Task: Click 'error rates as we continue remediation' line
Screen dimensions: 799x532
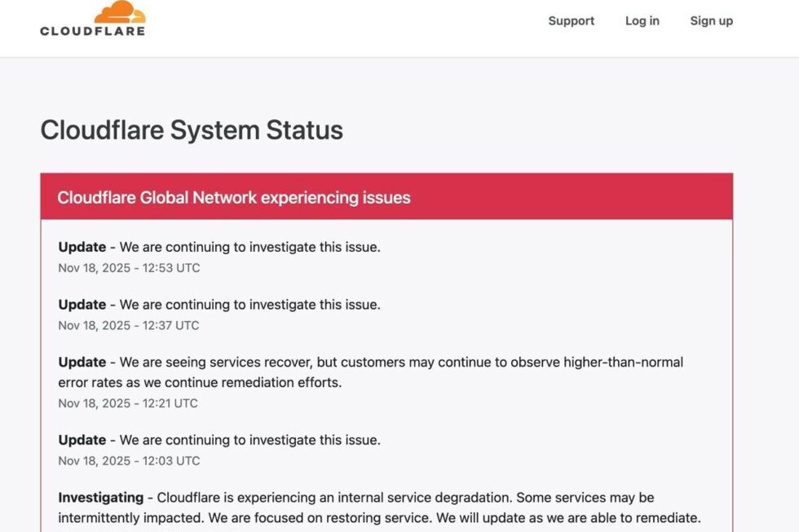Action: 200,382
